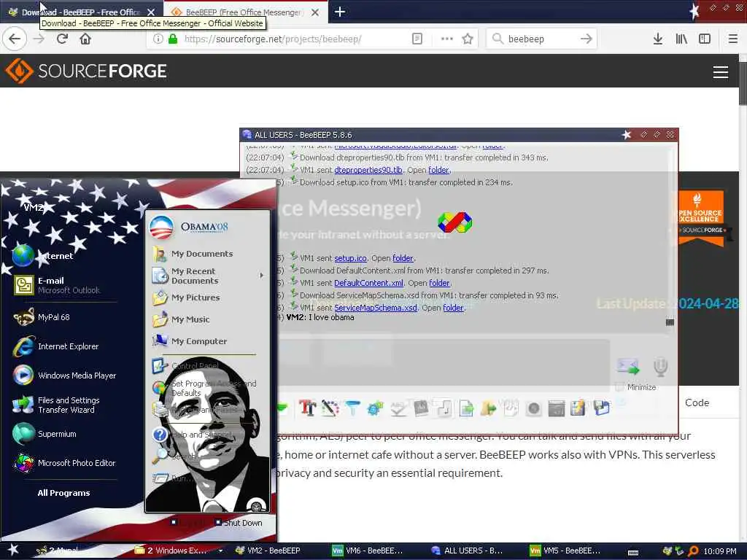
Task: Click the BeeBEEP message text area
Action: click(x=443, y=365)
